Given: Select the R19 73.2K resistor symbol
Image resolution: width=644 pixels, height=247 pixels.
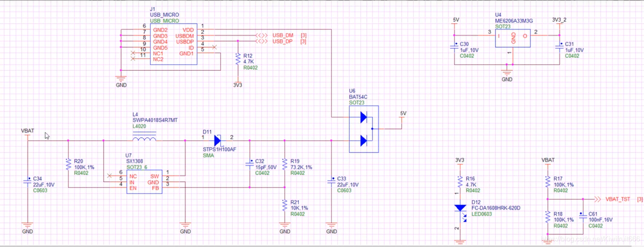Looking at the screenshot, I should point(284,164).
